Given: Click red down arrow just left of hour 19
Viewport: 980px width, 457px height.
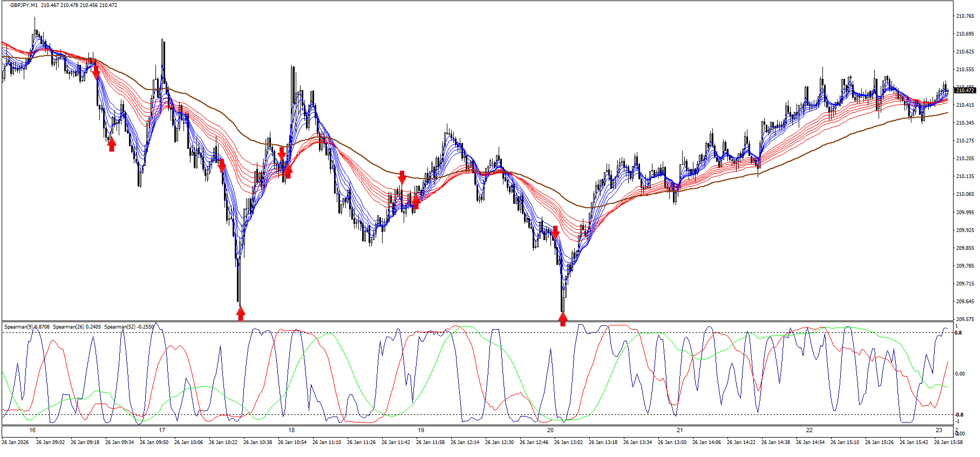Looking at the screenshot, I should (402, 177).
